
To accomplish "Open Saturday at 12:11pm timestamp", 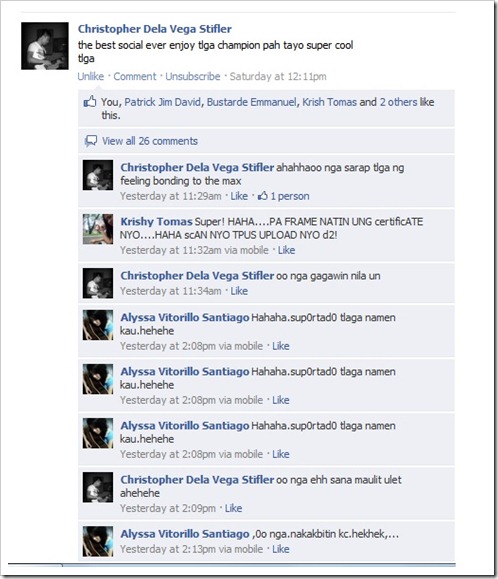I will coord(278,76).
